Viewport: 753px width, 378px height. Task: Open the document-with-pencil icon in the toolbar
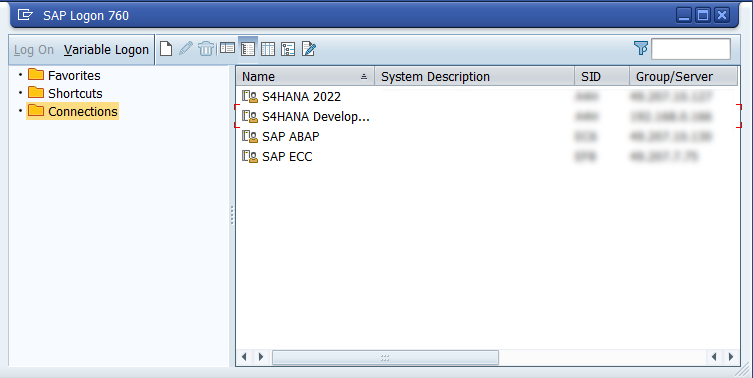[x=308, y=49]
